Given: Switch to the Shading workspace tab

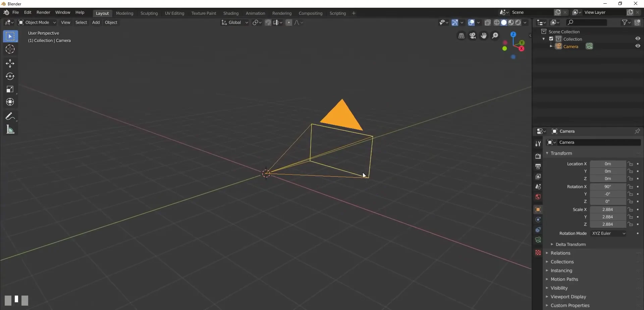Looking at the screenshot, I should coord(231,13).
